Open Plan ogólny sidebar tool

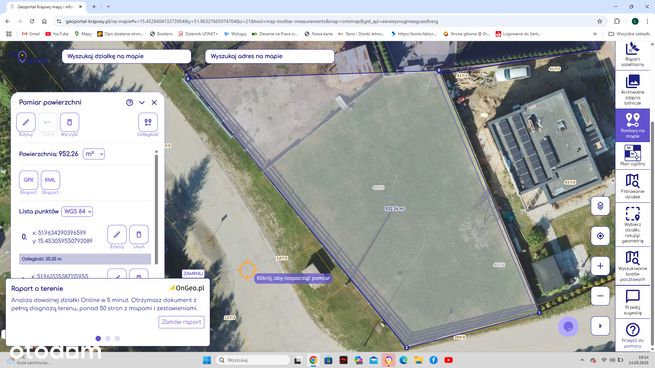632,155
